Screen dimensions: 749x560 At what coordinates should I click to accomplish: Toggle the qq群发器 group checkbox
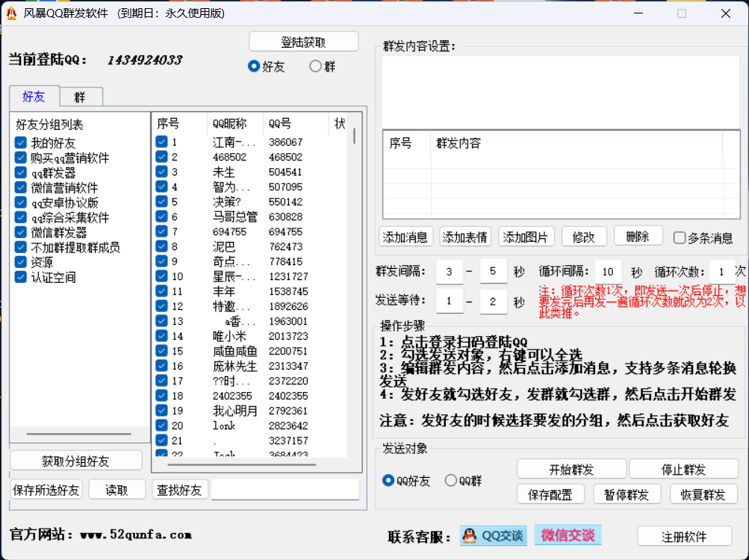coord(21,172)
